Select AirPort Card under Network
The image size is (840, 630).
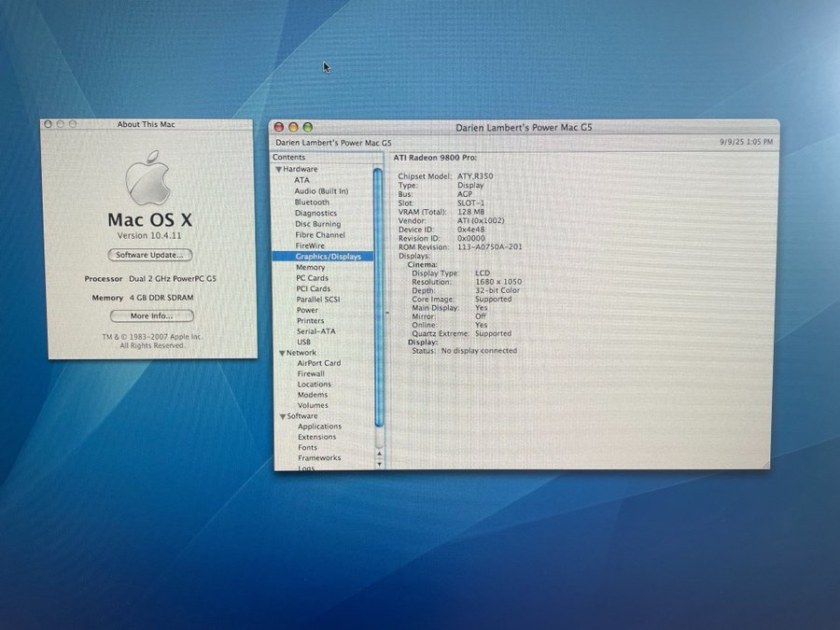[x=319, y=363]
